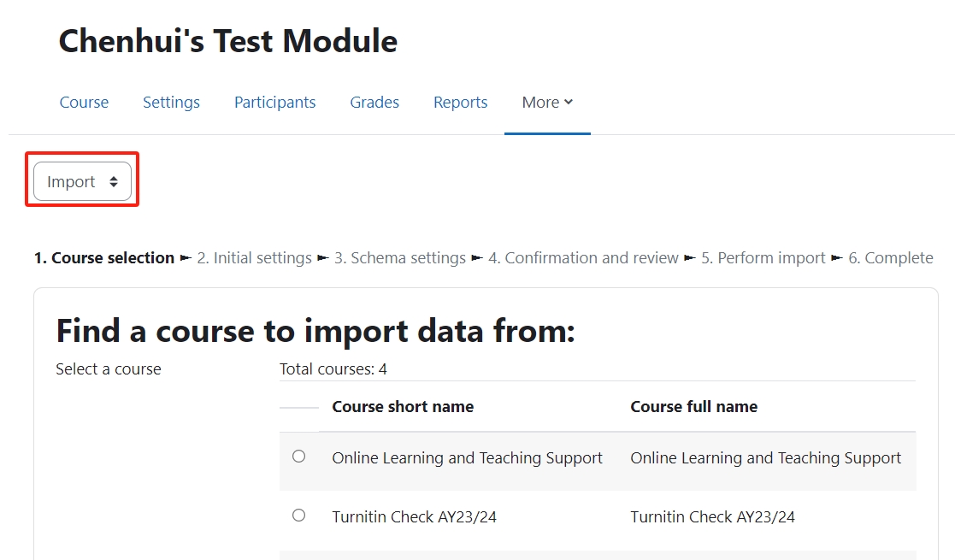Click the Confirmation and review step
Screen dimensions: 955x560
[585, 257]
